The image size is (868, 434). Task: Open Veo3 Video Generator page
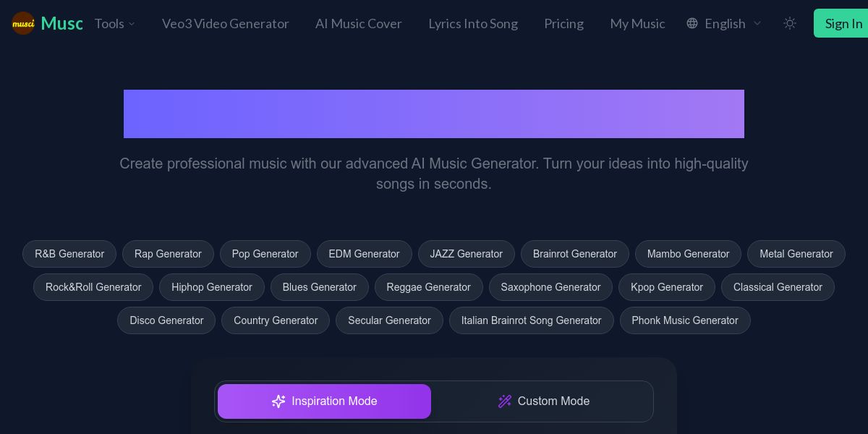coord(225,23)
